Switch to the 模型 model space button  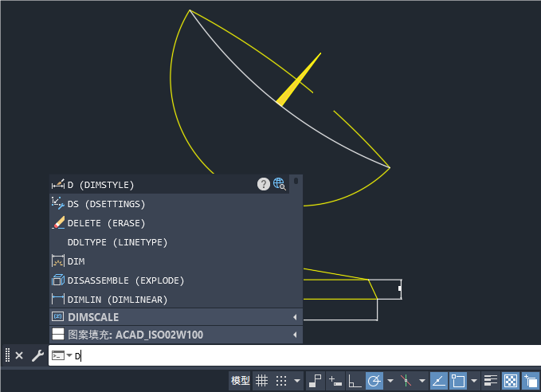(240, 381)
